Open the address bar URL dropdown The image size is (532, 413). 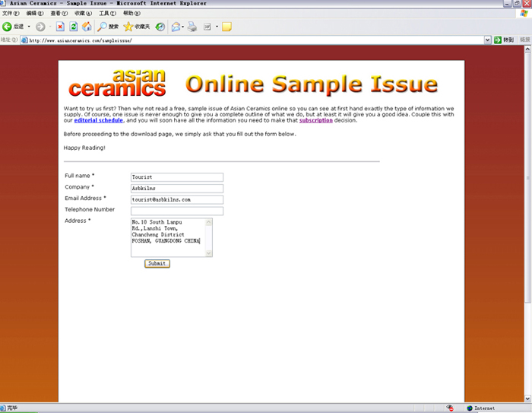click(x=488, y=40)
